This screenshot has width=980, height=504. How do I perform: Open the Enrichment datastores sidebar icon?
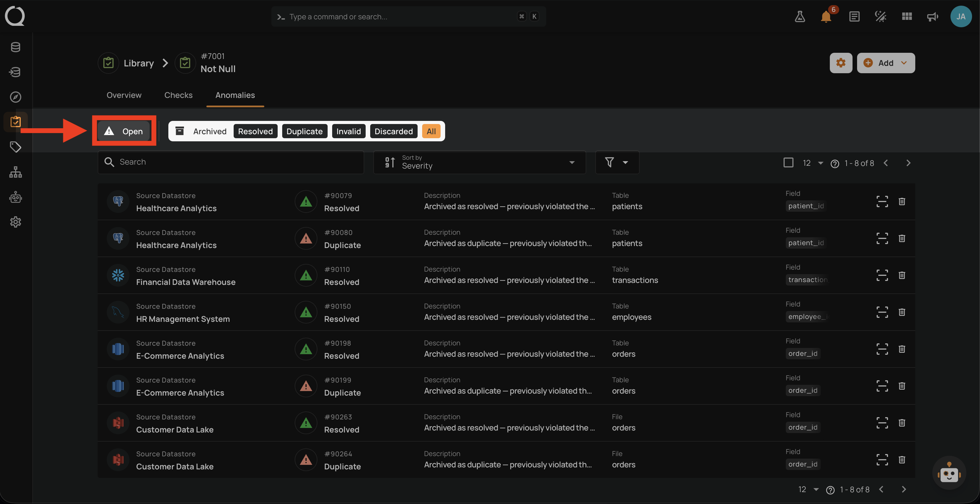coord(16,72)
